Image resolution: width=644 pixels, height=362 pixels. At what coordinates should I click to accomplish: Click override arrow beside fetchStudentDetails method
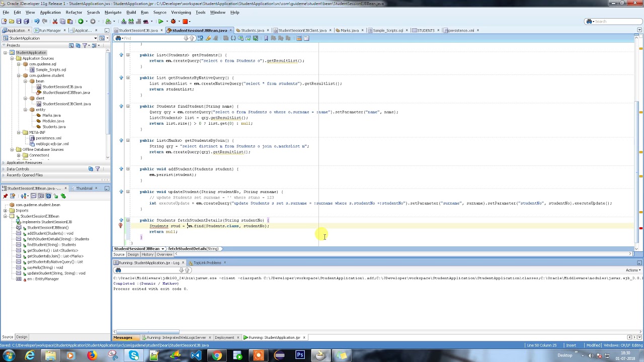point(121,220)
